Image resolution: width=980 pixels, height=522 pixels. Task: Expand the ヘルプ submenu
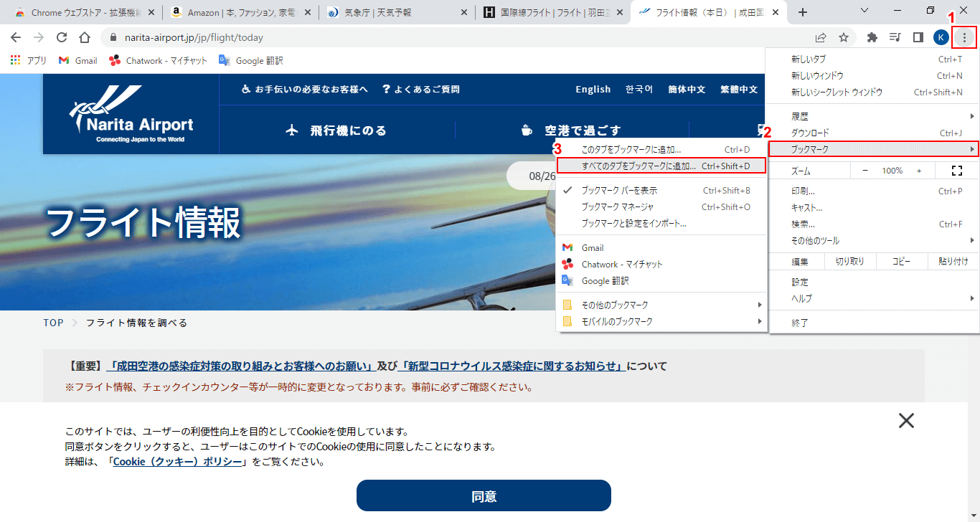point(874,298)
